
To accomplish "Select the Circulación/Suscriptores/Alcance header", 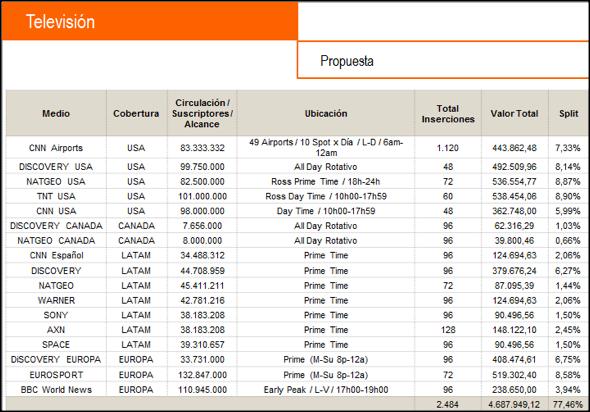I will pyautogui.click(x=202, y=113).
